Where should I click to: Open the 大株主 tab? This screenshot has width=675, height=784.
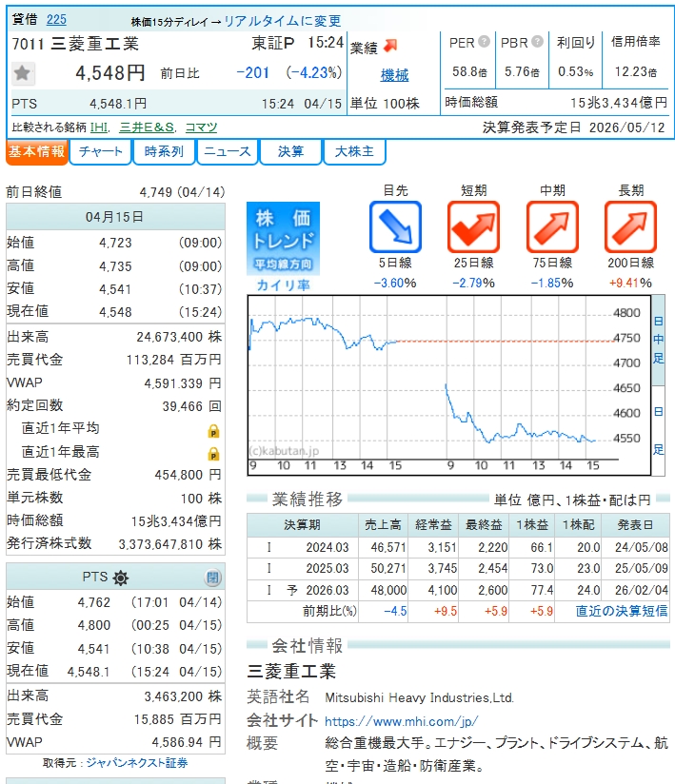(x=354, y=152)
